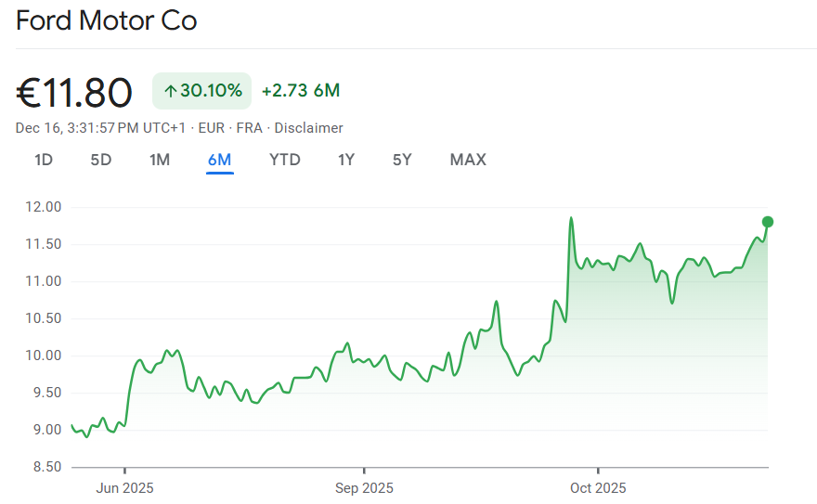Click the up arrow in percent badge
Screen dimensions: 817x504
(x=170, y=91)
